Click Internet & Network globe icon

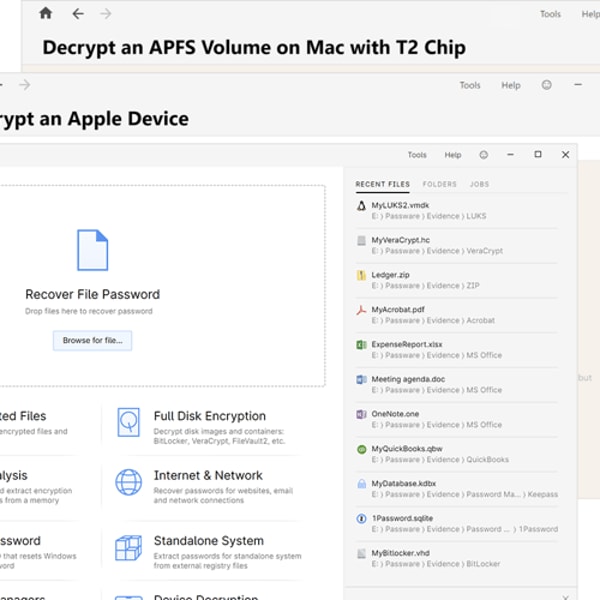(129, 482)
